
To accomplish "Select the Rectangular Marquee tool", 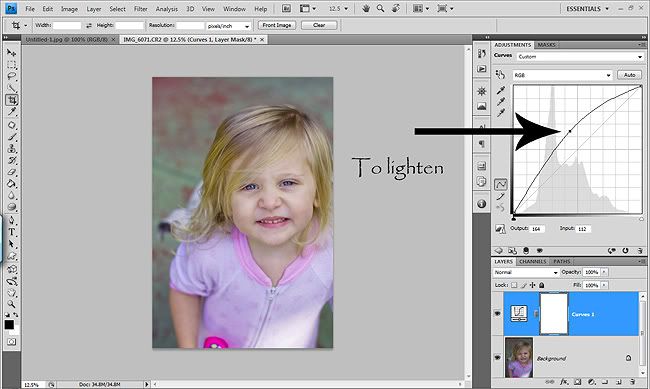I will coord(11,65).
